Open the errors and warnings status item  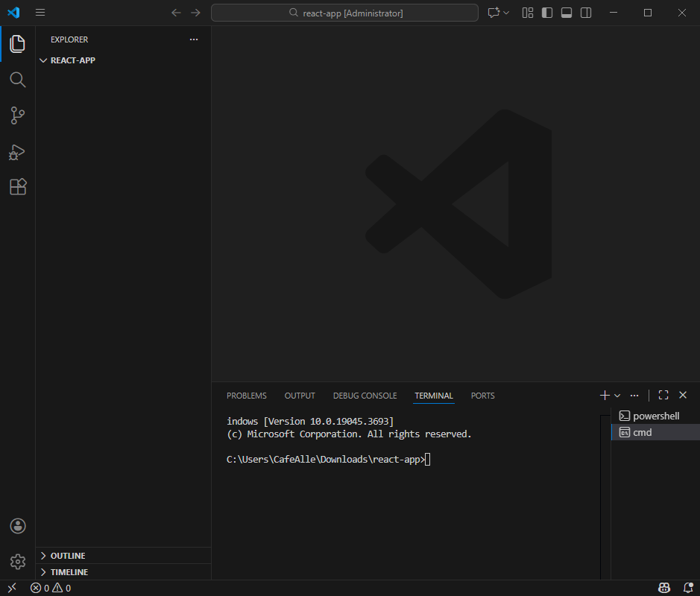51,588
